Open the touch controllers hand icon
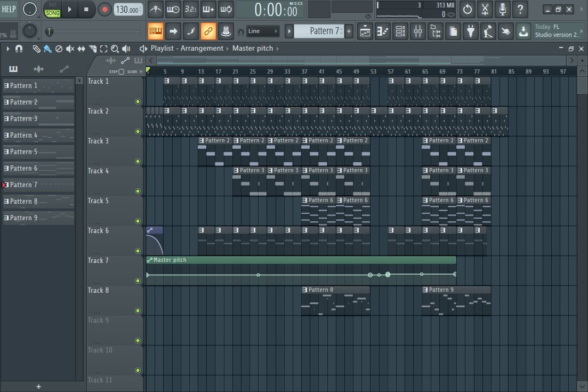This screenshot has height=392, width=588. [x=506, y=31]
